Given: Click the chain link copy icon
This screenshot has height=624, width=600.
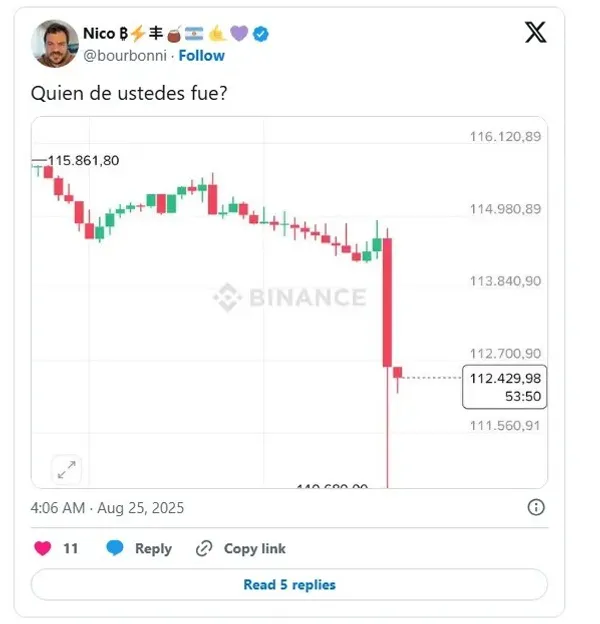Looking at the screenshot, I should 204,548.
